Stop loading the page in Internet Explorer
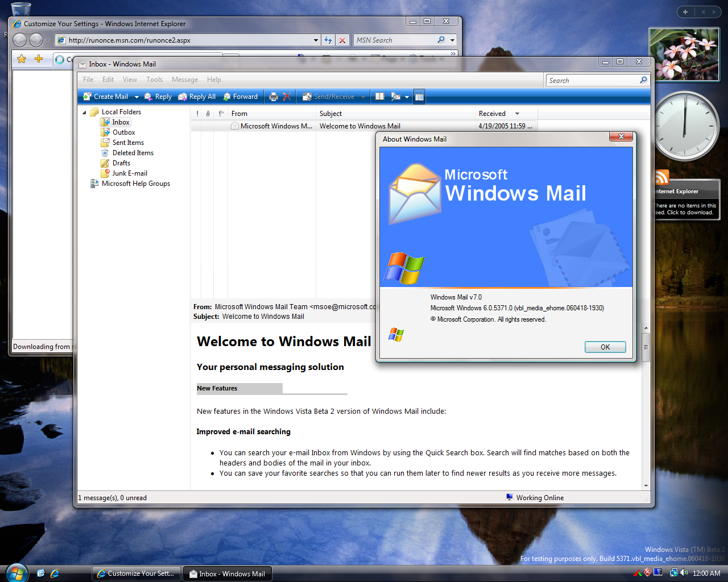The height and width of the screenshot is (582, 728). pyautogui.click(x=342, y=40)
